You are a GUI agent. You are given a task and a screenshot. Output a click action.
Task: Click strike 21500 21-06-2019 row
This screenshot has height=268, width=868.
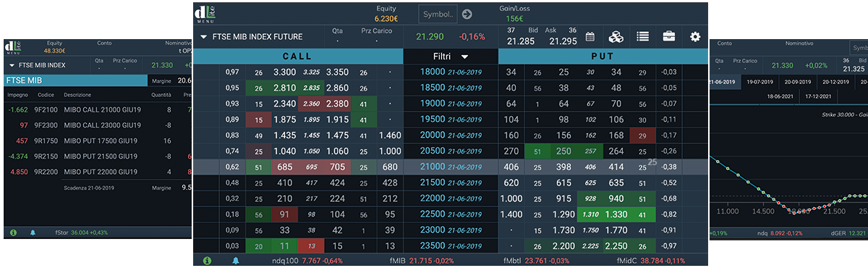coord(451,183)
